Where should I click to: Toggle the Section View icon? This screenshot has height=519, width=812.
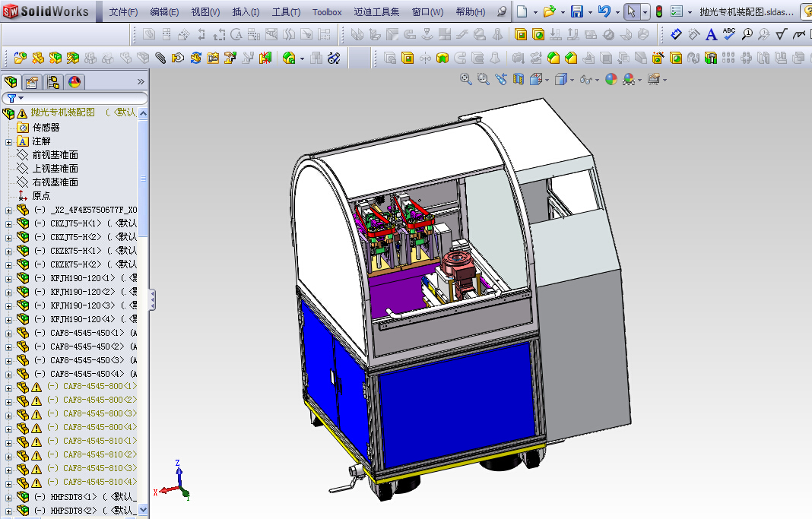pyautogui.click(x=519, y=79)
